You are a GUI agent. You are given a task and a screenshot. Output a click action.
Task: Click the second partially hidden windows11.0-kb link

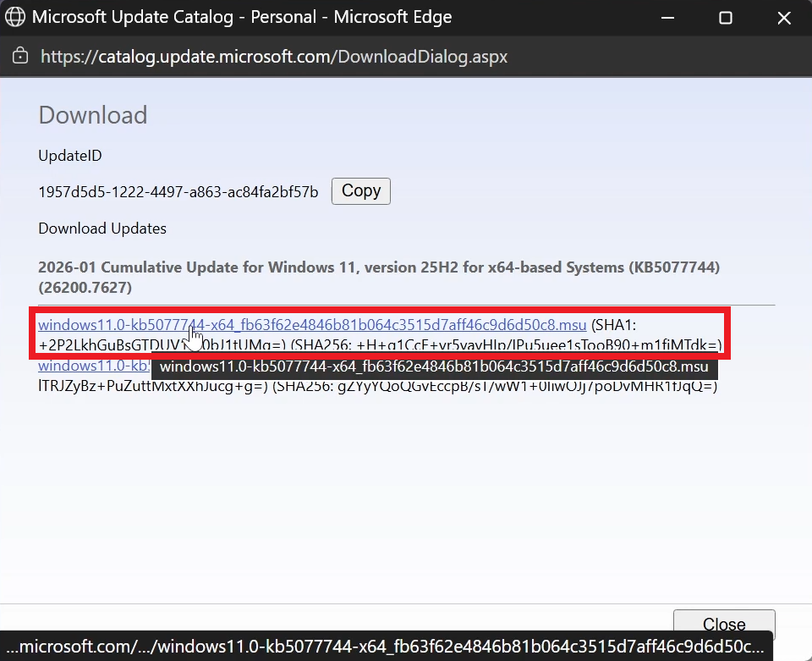(x=93, y=366)
